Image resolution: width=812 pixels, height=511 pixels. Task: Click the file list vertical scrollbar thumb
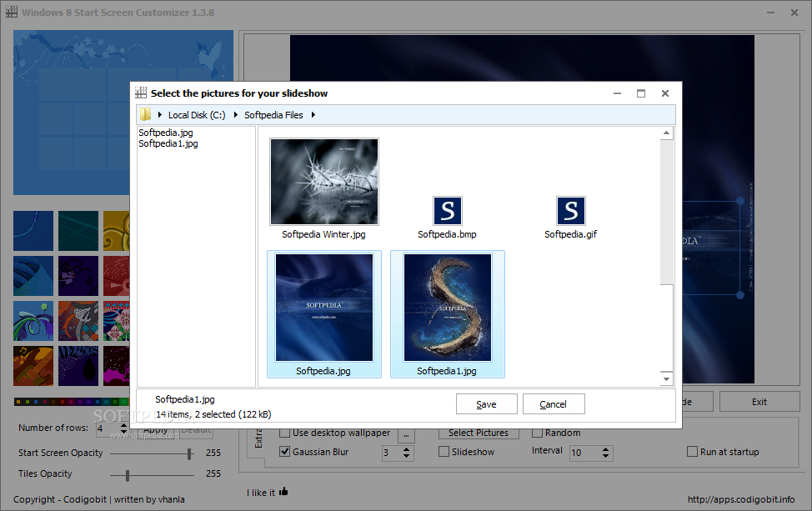tap(666, 212)
